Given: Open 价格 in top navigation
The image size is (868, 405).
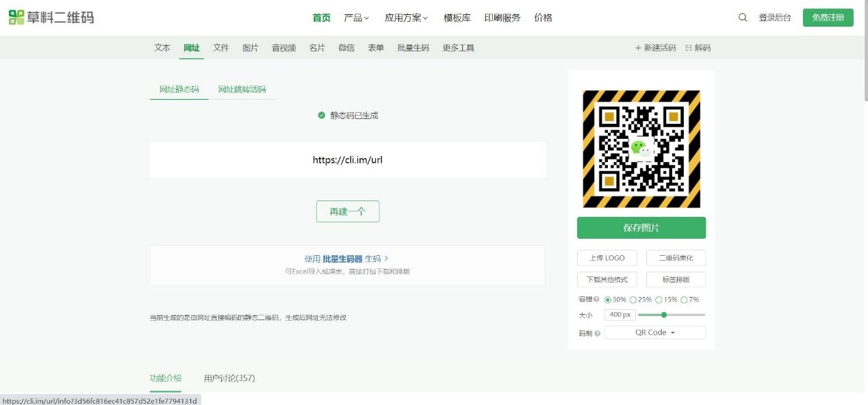Looking at the screenshot, I should [x=544, y=18].
